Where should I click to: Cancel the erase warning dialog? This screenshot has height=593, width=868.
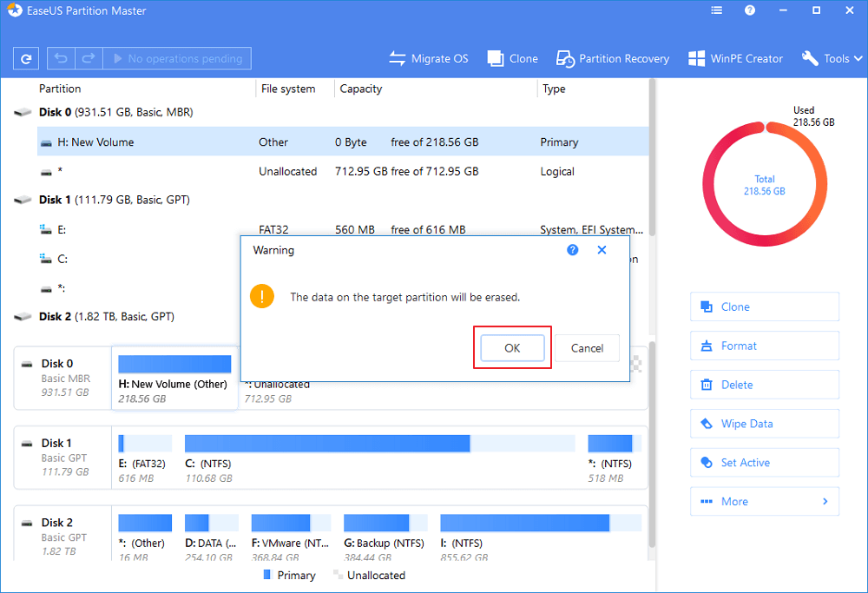coord(587,347)
